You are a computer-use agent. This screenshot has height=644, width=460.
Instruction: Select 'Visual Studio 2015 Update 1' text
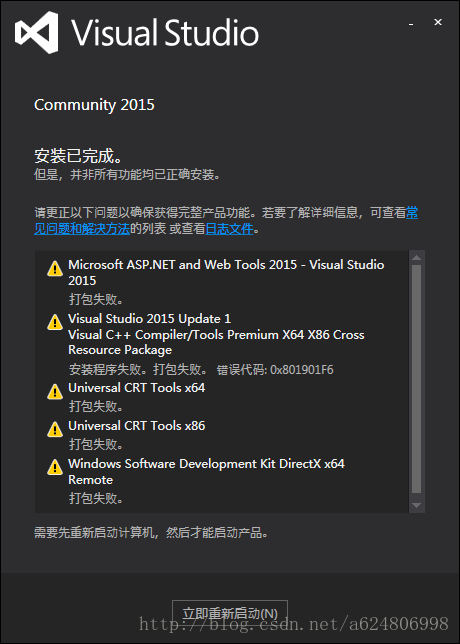[150, 319]
